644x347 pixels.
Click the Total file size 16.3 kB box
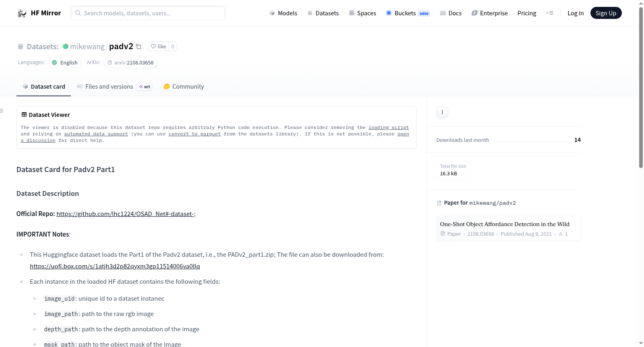453,170
